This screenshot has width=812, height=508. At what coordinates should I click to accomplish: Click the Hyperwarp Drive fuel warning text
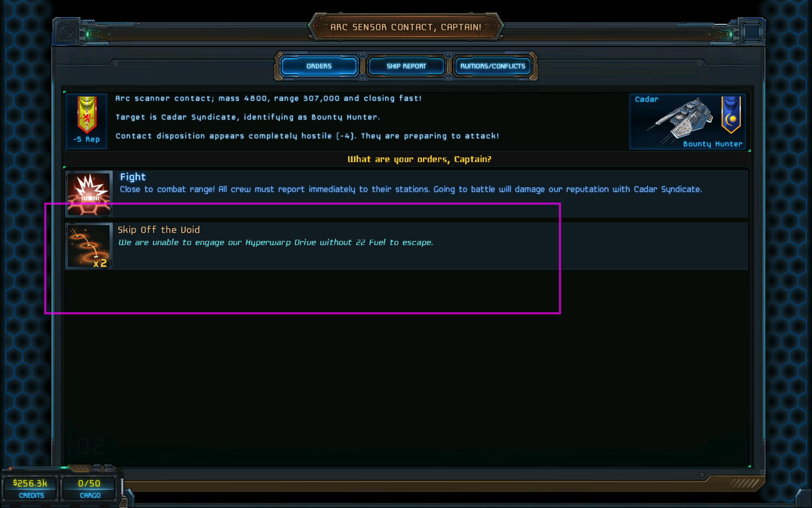276,242
